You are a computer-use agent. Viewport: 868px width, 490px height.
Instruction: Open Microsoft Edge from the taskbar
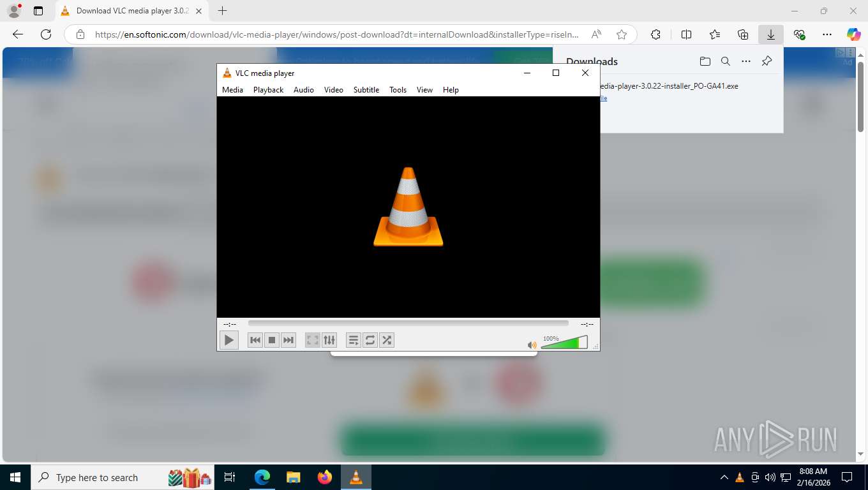(262, 477)
